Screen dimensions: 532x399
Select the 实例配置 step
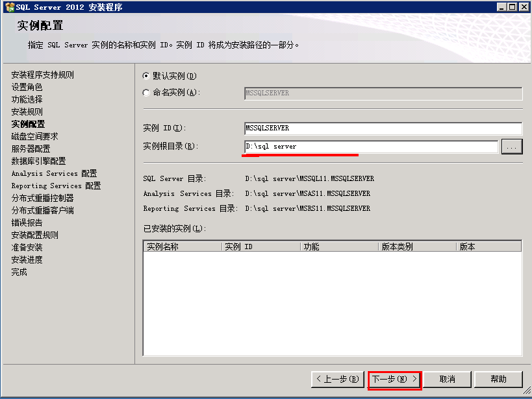point(28,124)
